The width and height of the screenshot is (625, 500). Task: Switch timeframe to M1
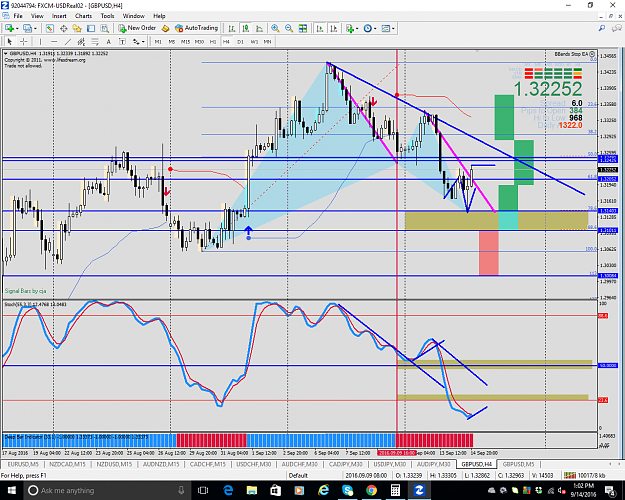coord(158,41)
